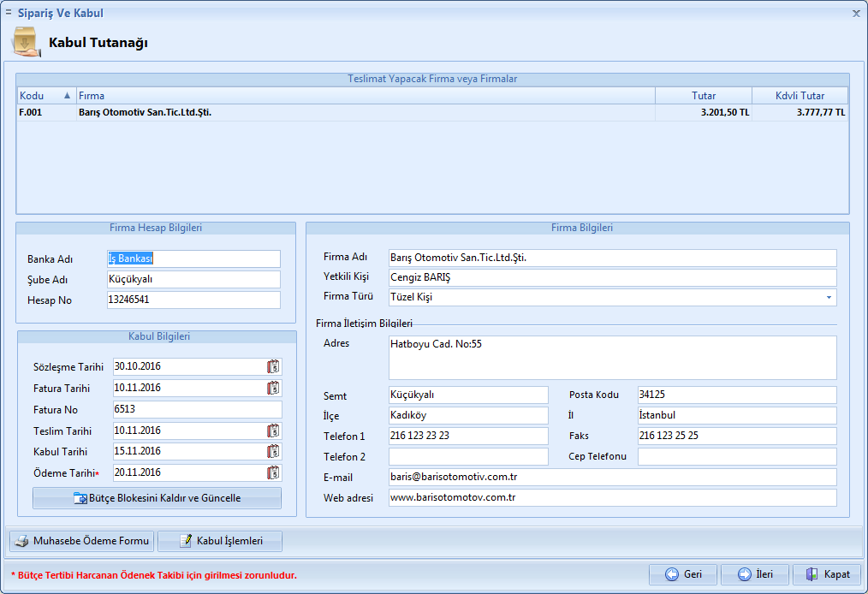This screenshot has width=868, height=594.
Task: Focus the Banka Adı input field
Action: (x=193, y=258)
